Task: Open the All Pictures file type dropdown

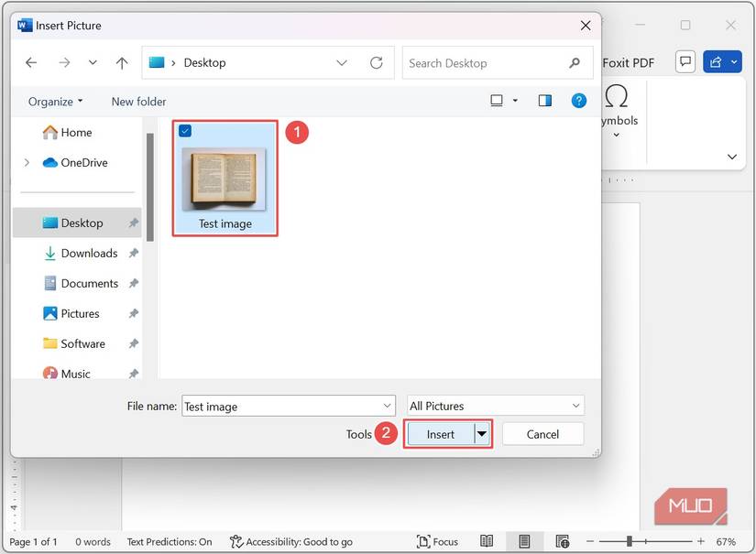Action: coord(496,406)
